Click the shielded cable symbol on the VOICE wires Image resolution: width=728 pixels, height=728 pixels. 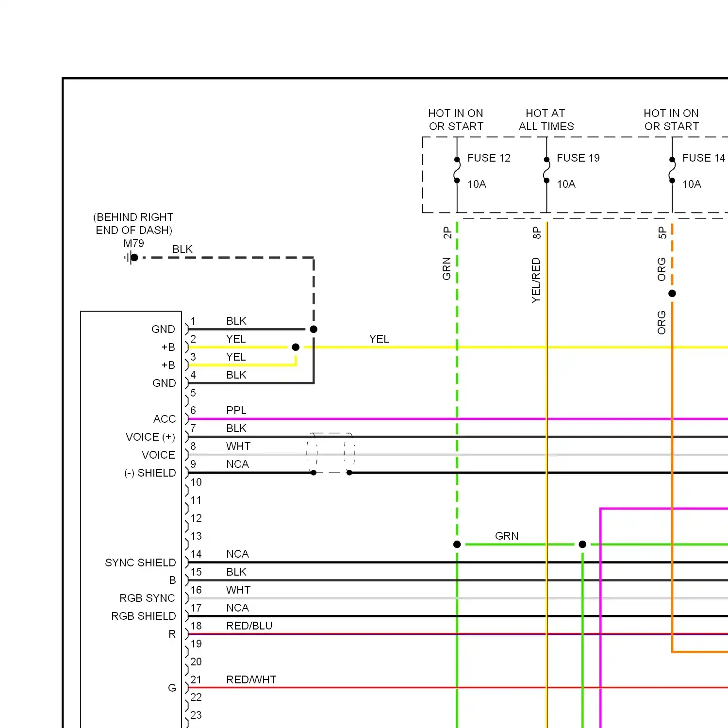331,453
